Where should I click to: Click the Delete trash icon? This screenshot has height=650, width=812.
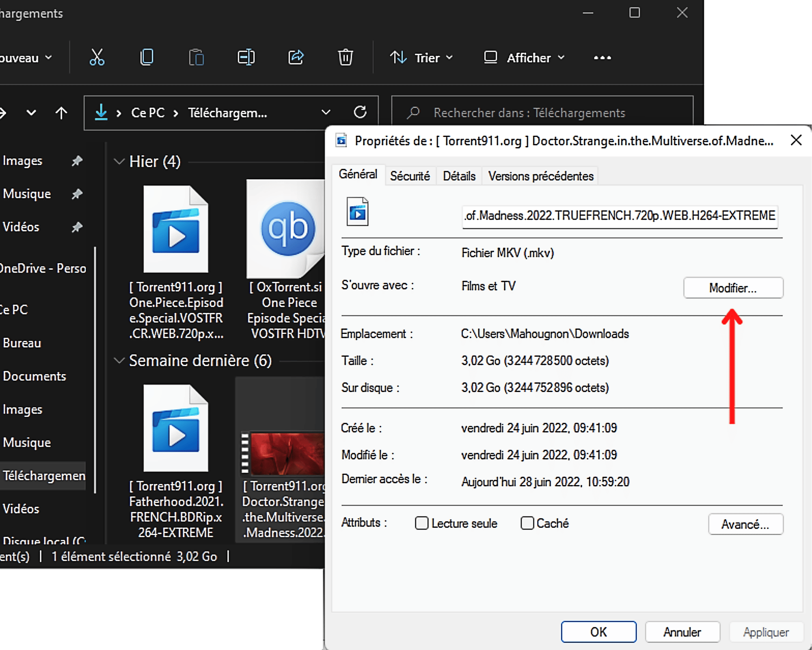[346, 57]
